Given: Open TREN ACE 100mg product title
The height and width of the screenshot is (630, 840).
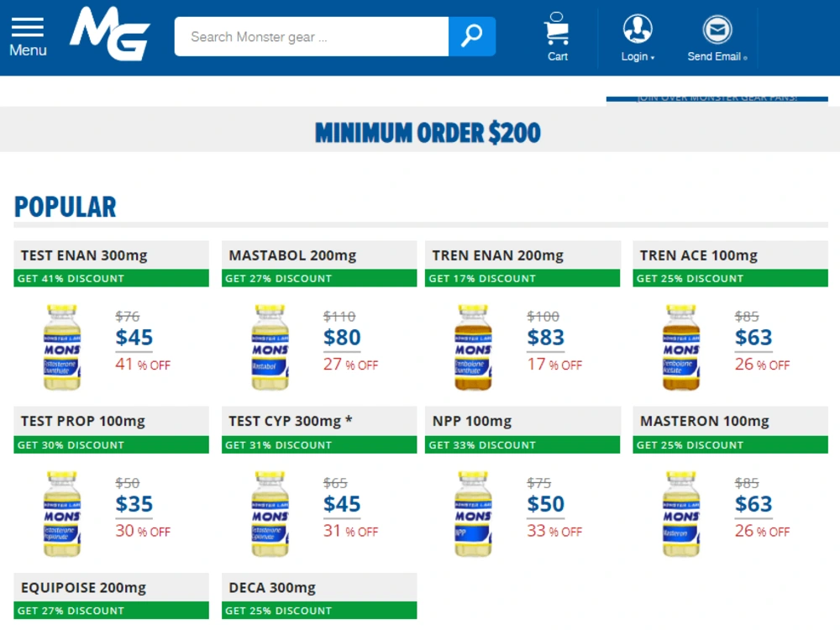Looking at the screenshot, I should [x=699, y=255].
